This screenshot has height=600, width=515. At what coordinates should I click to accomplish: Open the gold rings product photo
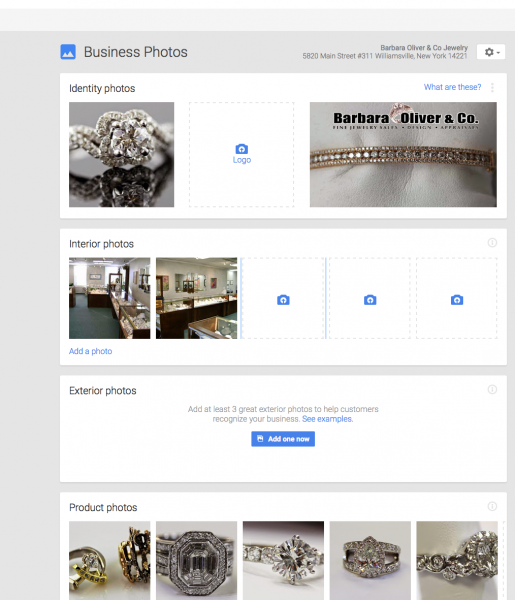click(109, 561)
